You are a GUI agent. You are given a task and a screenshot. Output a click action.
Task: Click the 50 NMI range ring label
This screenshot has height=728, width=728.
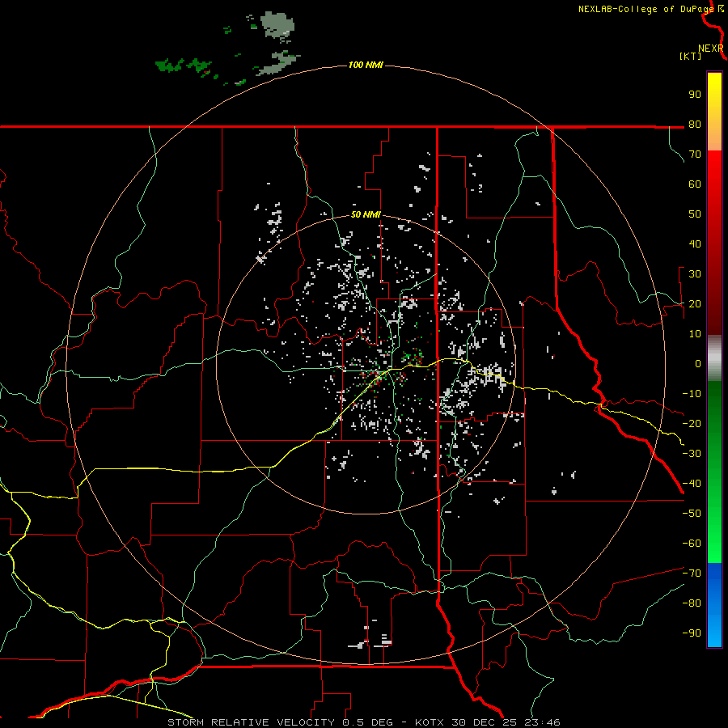point(366,214)
